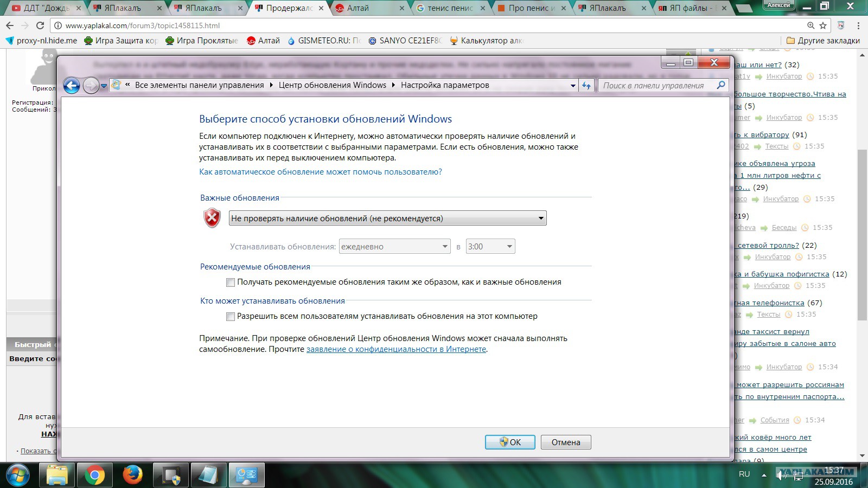Screen dimensions: 868x488
Task: Refresh the Control Panel address bar
Action: click(586, 85)
